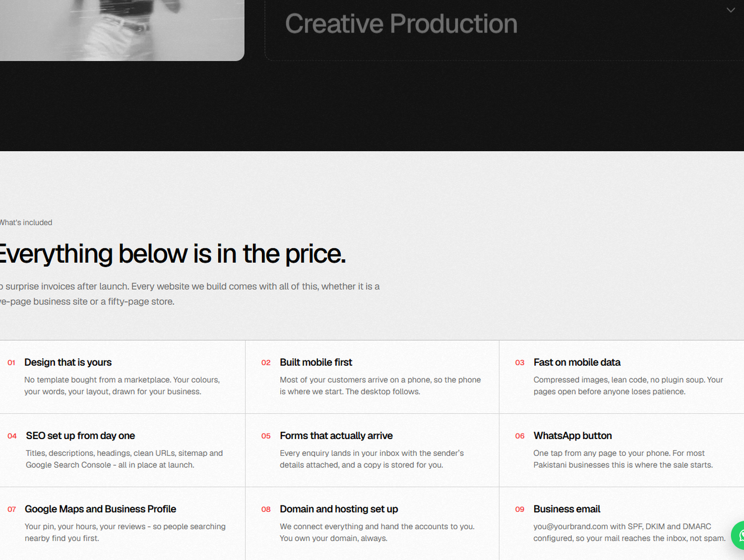Select Domain and hosting set up heading
Screen dimensions: 744x560
(339, 509)
